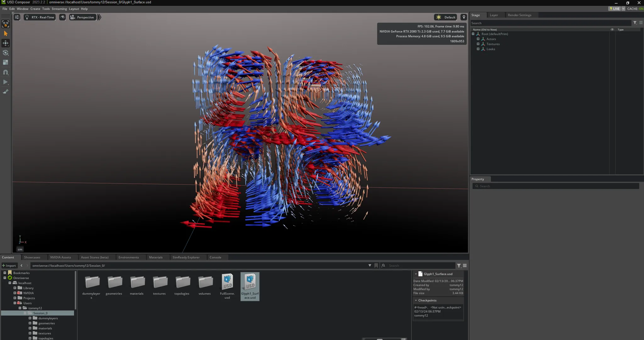Expand the Actors prim in Stage
644x340 pixels.
(x=478, y=39)
